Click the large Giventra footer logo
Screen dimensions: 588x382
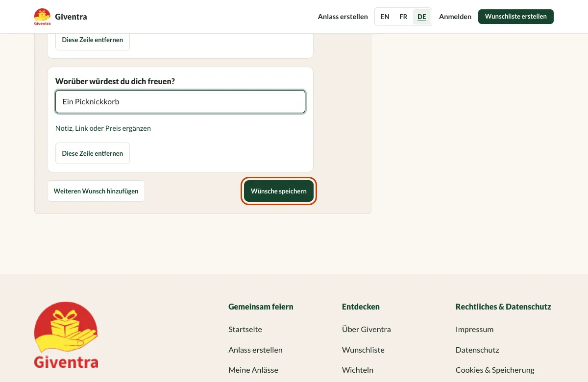pyautogui.click(x=66, y=335)
